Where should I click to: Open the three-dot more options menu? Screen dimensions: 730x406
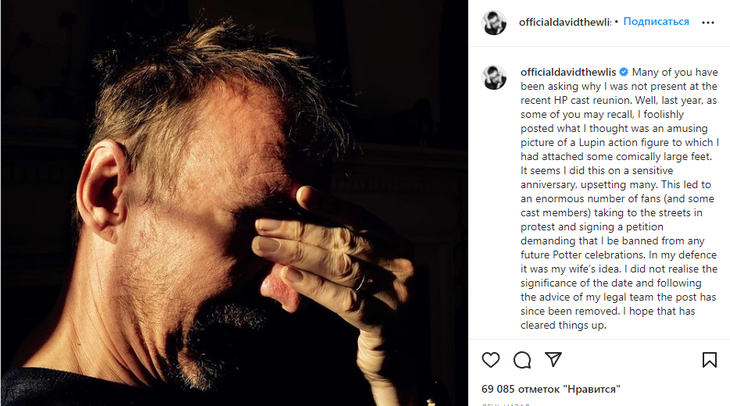(708, 22)
